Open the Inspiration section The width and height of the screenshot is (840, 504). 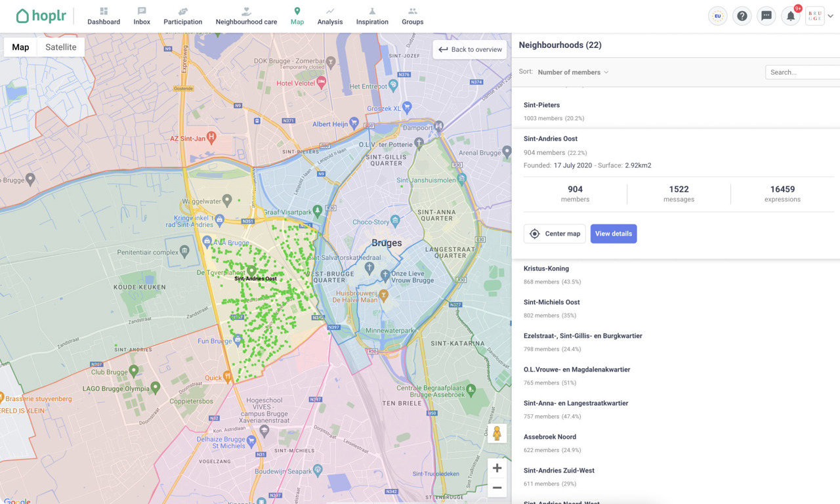372,16
